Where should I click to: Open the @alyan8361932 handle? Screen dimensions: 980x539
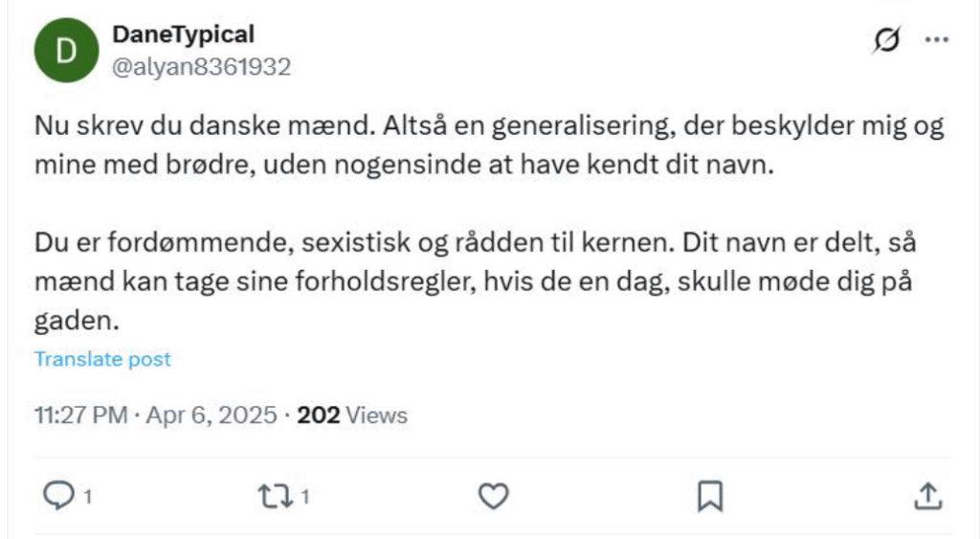tap(201, 67)
